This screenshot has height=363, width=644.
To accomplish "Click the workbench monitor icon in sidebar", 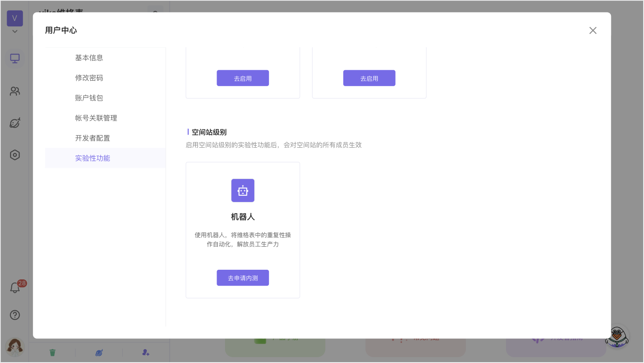I will 15,59.
